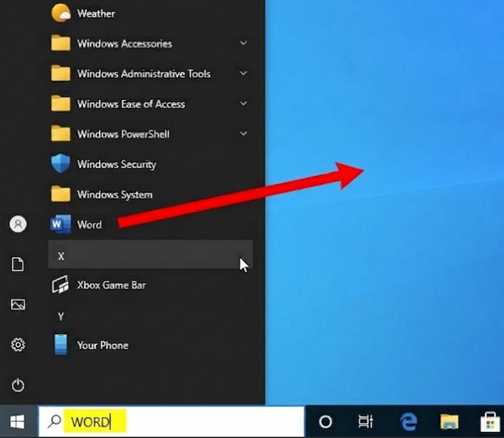
Task: Open Settings gear in Start sidebar
Action: 18,345
